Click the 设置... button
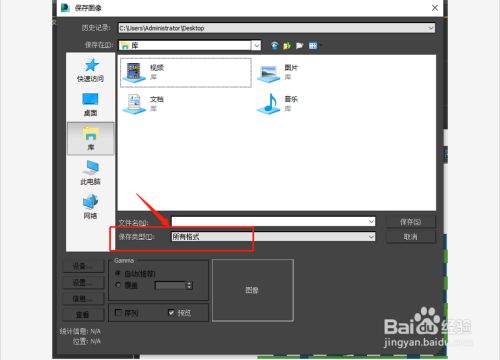 click(83, 283)
